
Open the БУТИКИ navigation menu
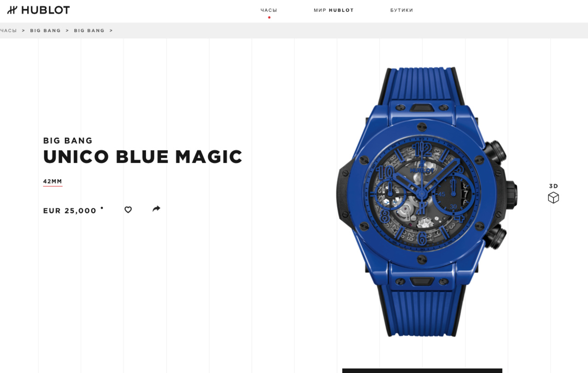click(402, 10)
